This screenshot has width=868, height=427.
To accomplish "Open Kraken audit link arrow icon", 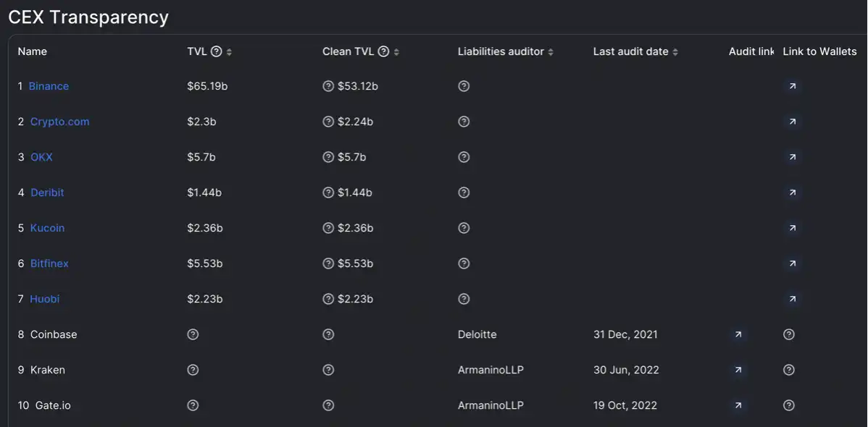I will click(738, 370).
